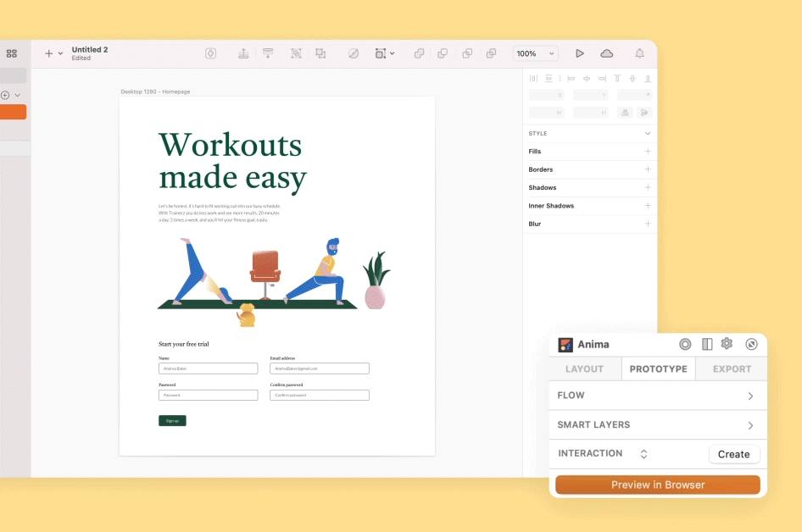The image size is (802, 532).
Task: Click the Anima panel layout columns icon
Action: click(x=707, y=344)
